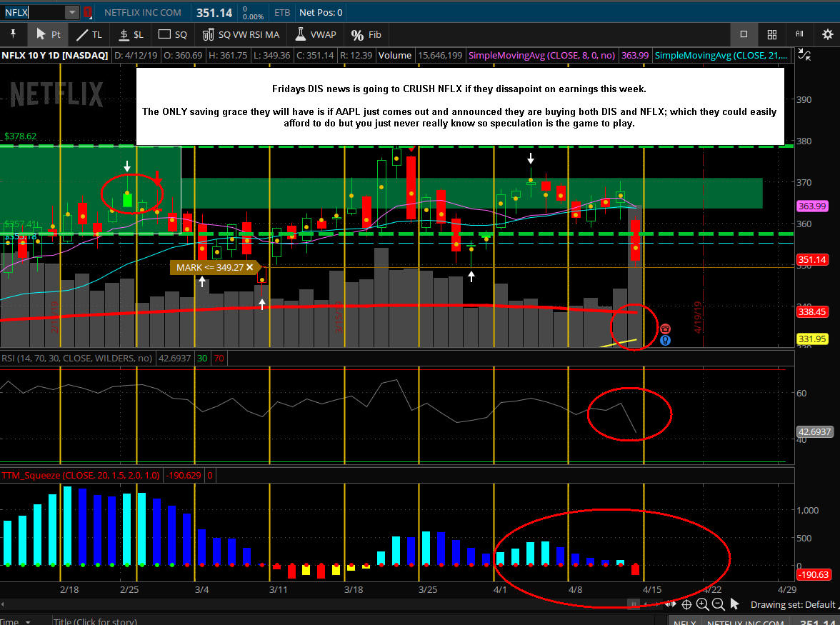840x625 pixels.
Task: Activate the Fib percent tool
Action: (366, 34)
